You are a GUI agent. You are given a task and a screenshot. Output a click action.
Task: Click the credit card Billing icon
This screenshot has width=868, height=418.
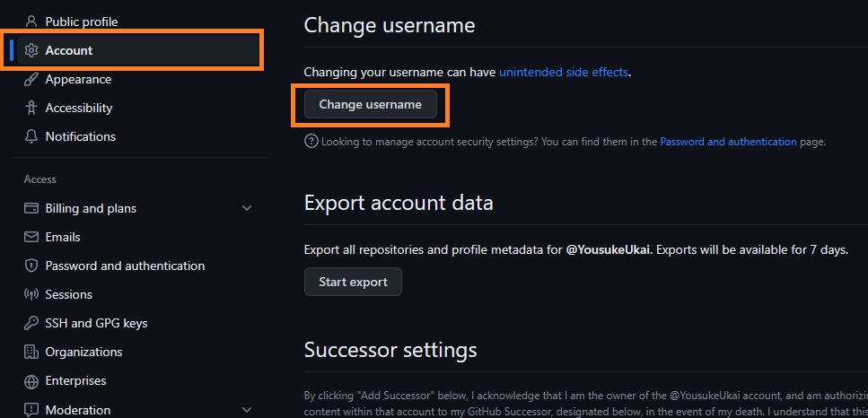tap(31, 208)
